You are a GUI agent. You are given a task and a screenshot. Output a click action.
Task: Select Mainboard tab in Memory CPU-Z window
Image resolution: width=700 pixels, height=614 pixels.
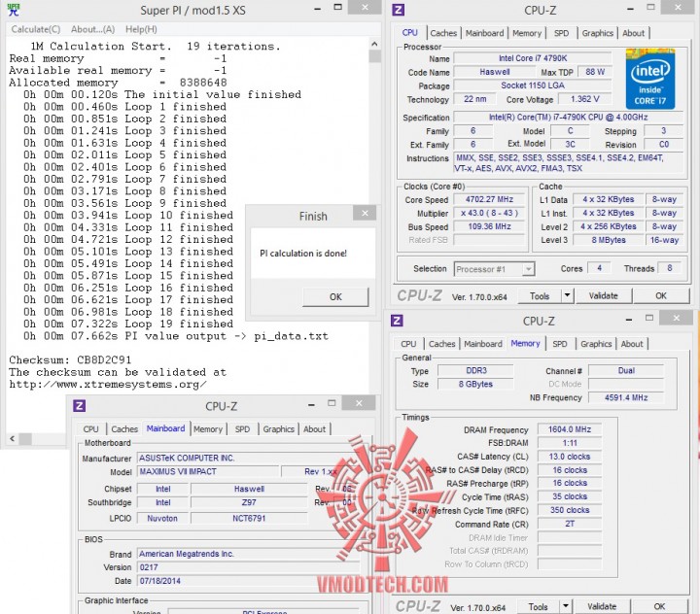483,344
